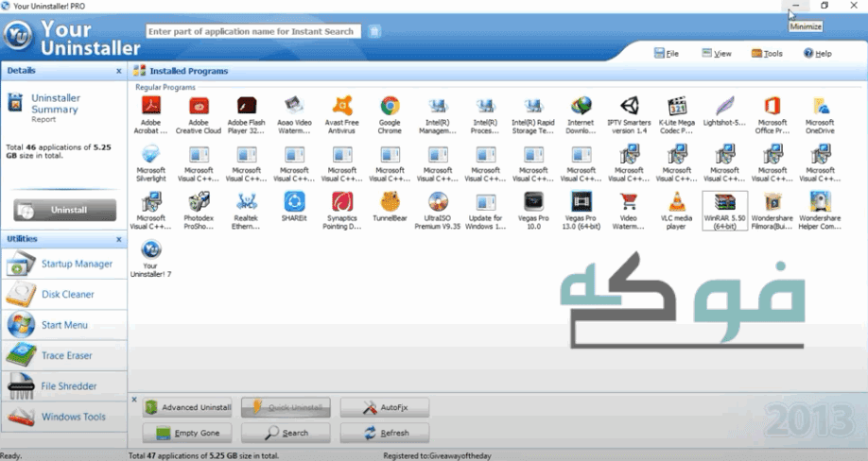The height and width of the screenshot is (461, 868).
Task: Close the bottom action toolbar
Action: 134,399
